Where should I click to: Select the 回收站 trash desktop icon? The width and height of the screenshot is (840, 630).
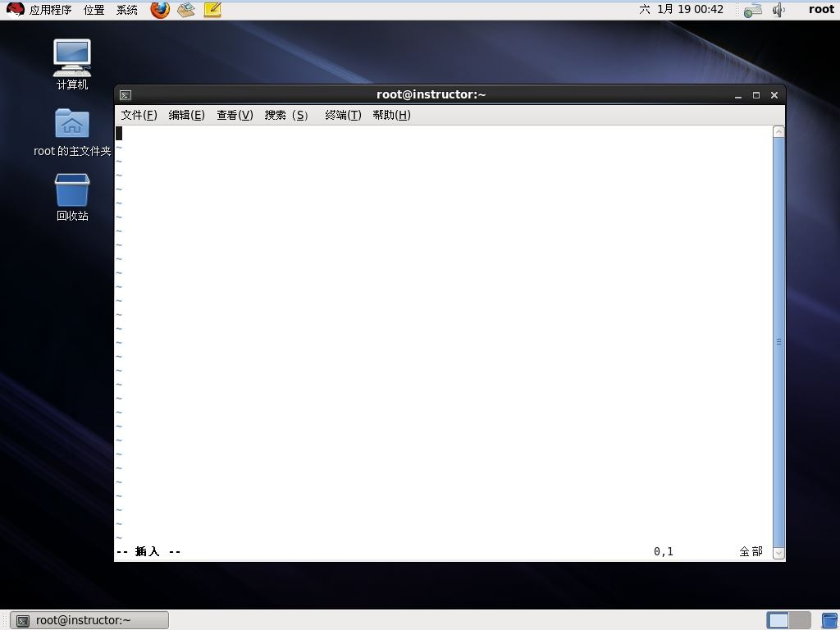click(72, 197)
